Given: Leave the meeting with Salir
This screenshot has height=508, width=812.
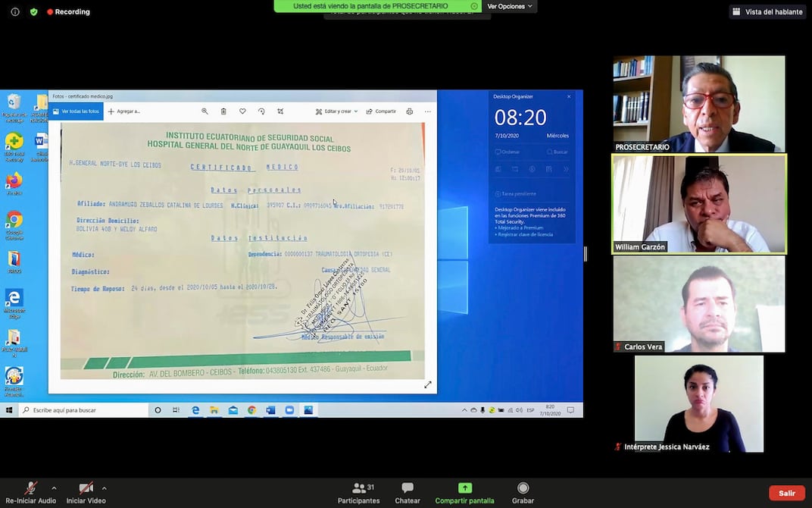Looking at the screenshot, I should pos(786,494).
